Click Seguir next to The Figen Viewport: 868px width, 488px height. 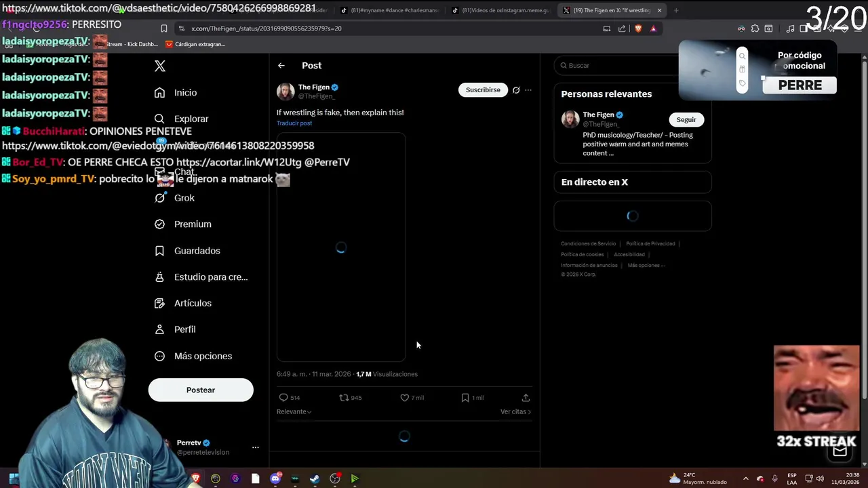click(686, 120)
